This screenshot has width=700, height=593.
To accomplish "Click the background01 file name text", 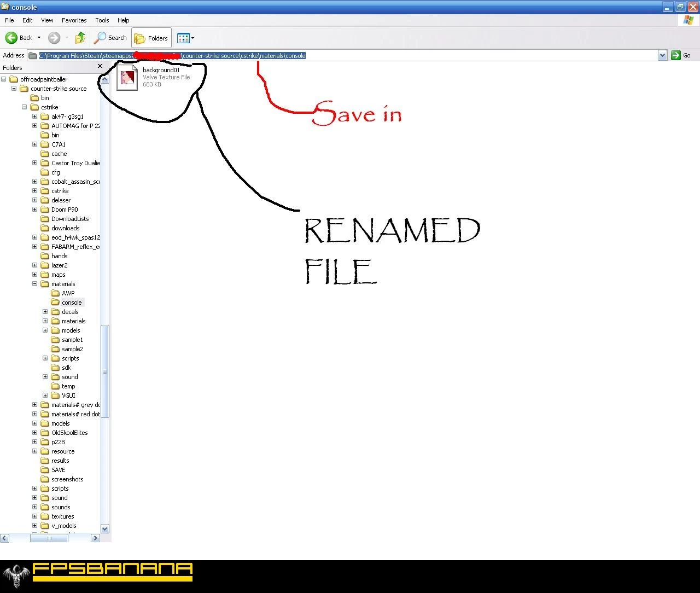I will (x=161, y=70).
